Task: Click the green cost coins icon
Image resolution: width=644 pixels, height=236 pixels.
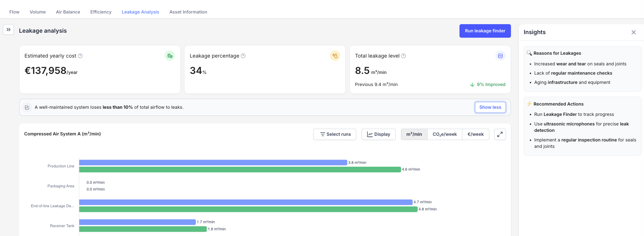Action: click(x=170, y=56)
